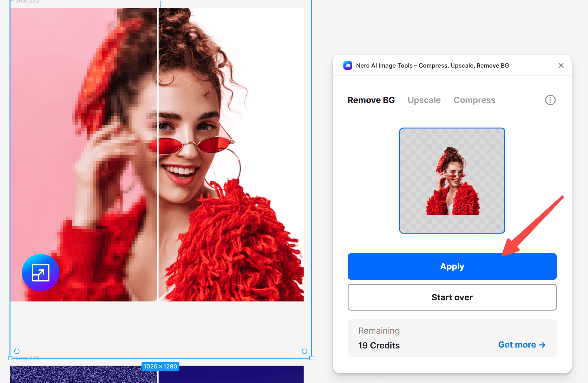Grab the bottom-right frame resize handle
The image size is (588, 383).
click(311, 358)
